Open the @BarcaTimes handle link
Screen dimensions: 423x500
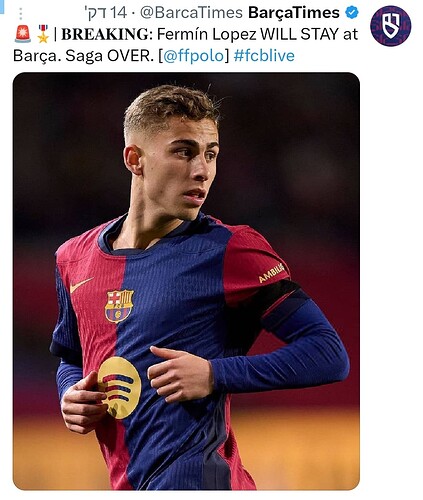[x=191, y=13]
